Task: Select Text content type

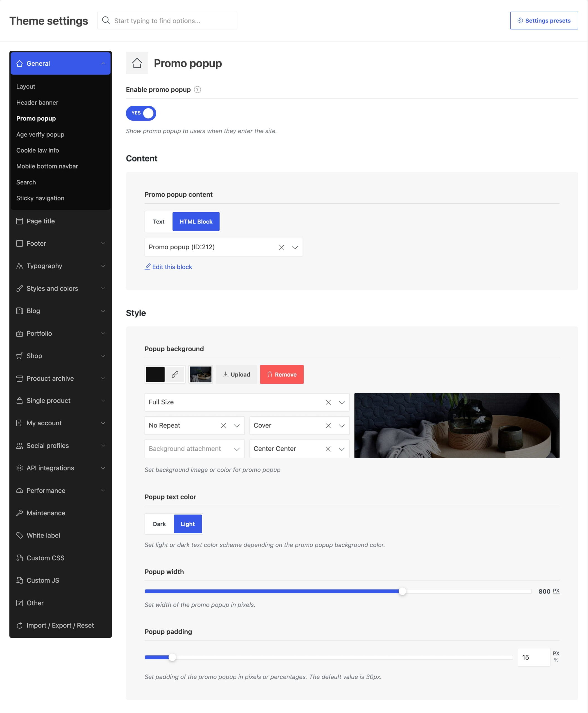Action: (x=158, y=221)
